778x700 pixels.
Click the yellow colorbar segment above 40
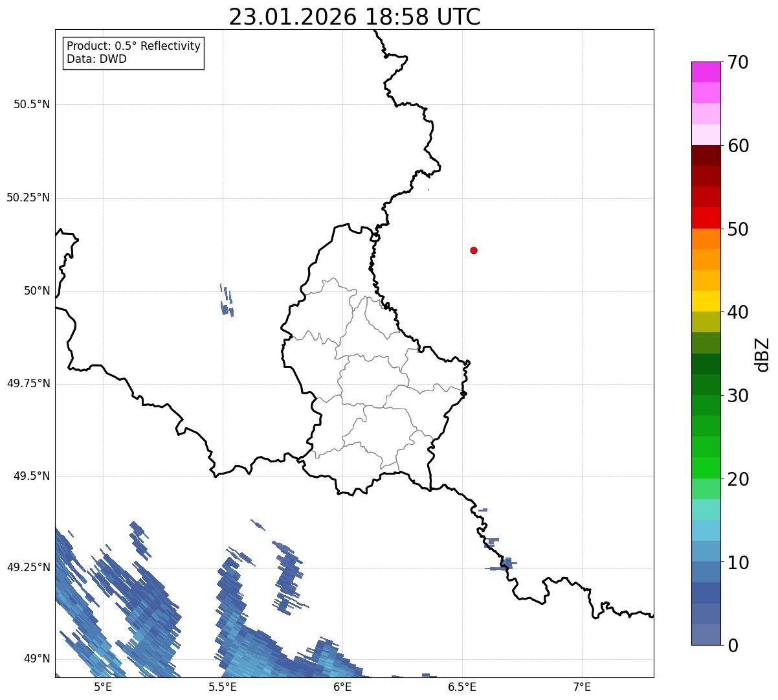click(x=706, y=301)
